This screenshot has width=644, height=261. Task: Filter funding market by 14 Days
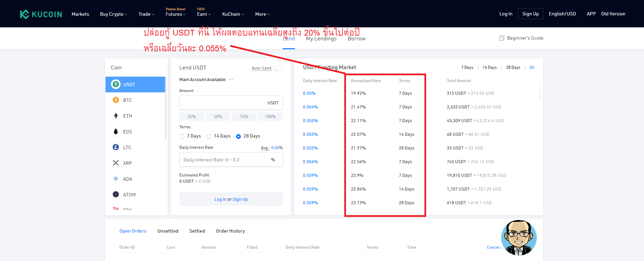click(x=490, y=67)
